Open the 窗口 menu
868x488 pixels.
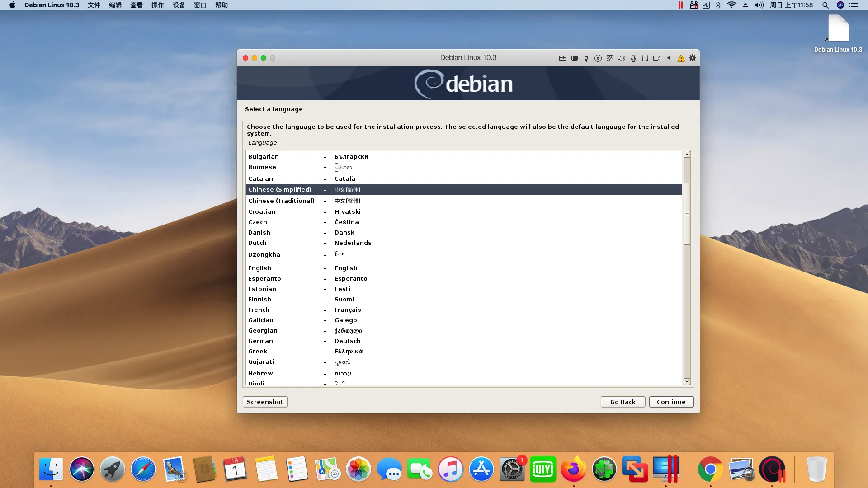(x=200, y=5)
